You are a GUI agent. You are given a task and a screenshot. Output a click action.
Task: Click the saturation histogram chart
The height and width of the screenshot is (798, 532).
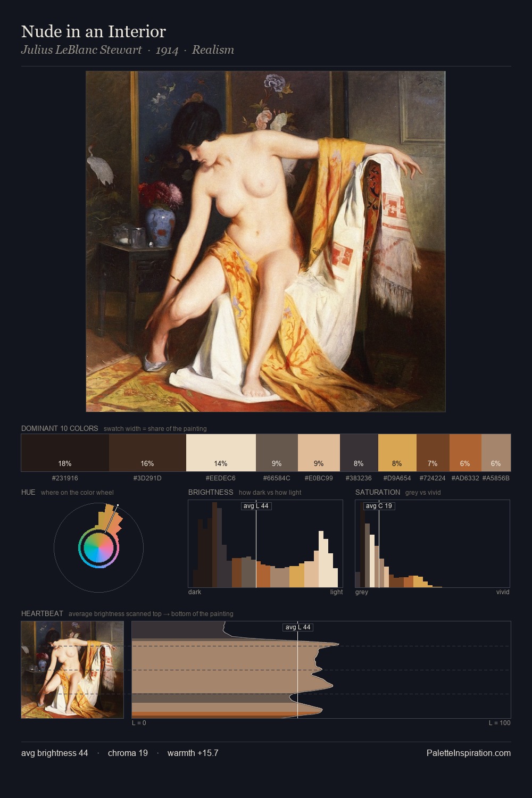point(433,544)
